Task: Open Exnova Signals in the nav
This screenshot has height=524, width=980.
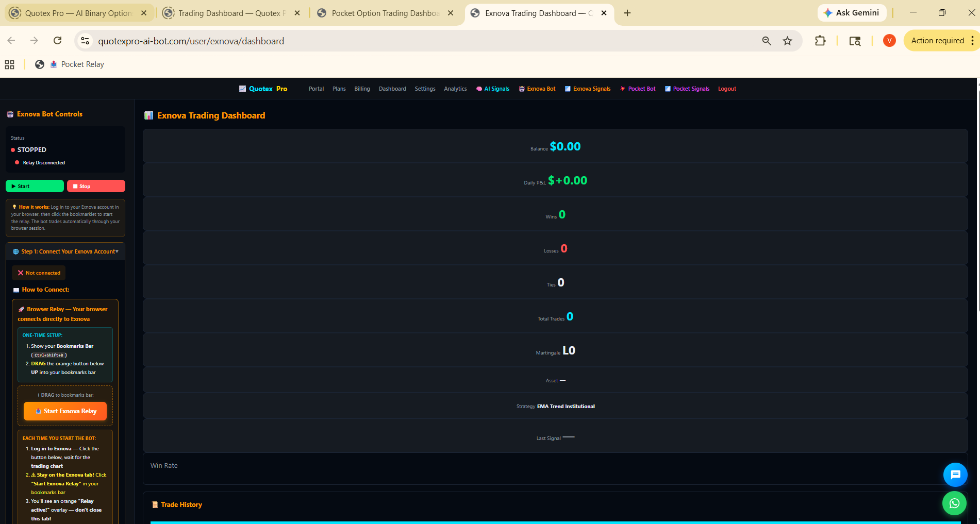Action: [588, 89]
